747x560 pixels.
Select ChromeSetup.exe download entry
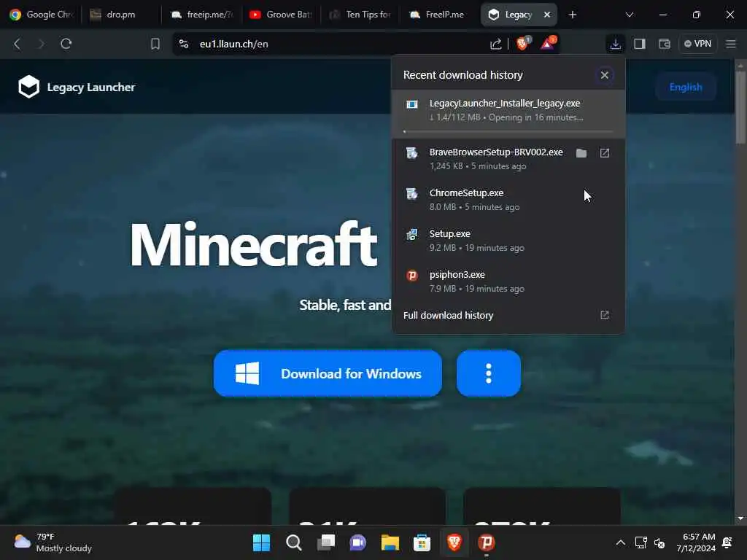(508, 200)
